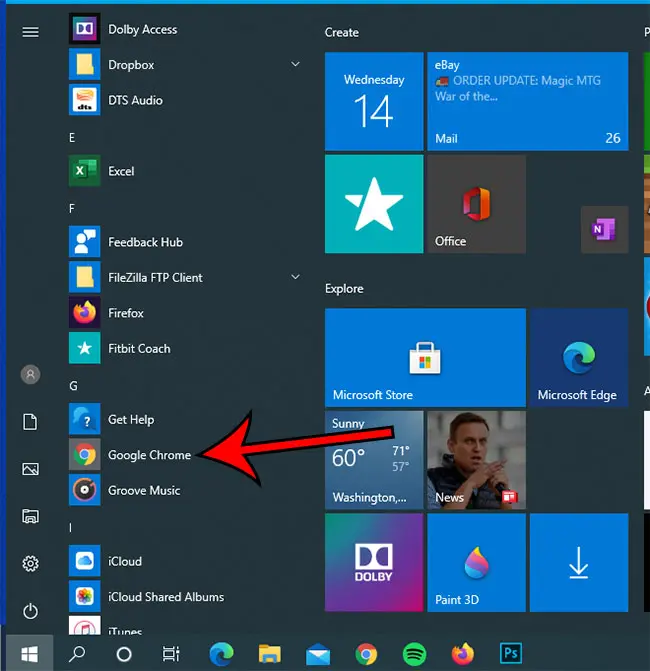This screenshot has width=650, height=671.
Task: Open the Power options button
Action: pos(30,610)
